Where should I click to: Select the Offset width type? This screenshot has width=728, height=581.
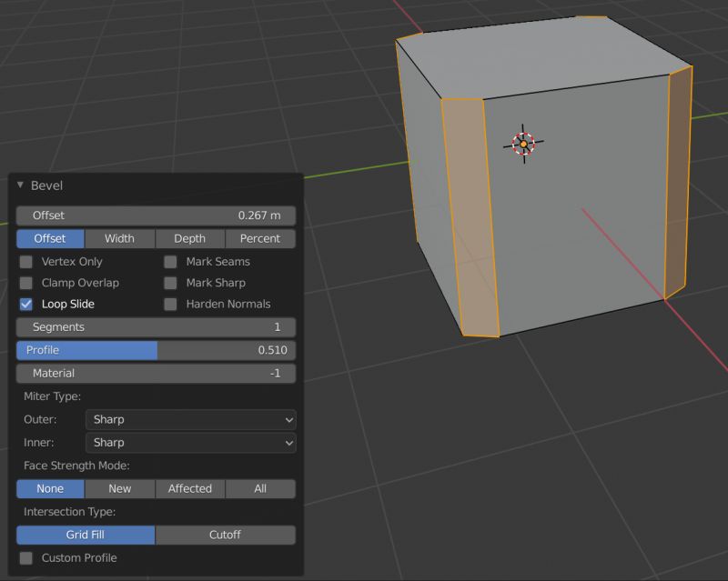click(49, 238)
